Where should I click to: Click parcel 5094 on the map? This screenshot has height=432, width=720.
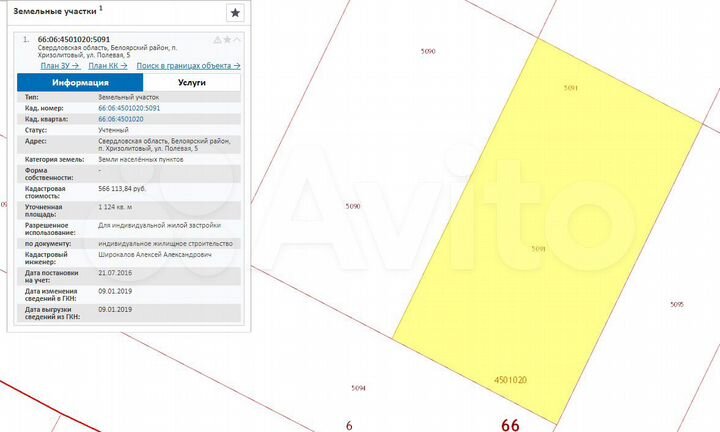[x=359, y=388]
